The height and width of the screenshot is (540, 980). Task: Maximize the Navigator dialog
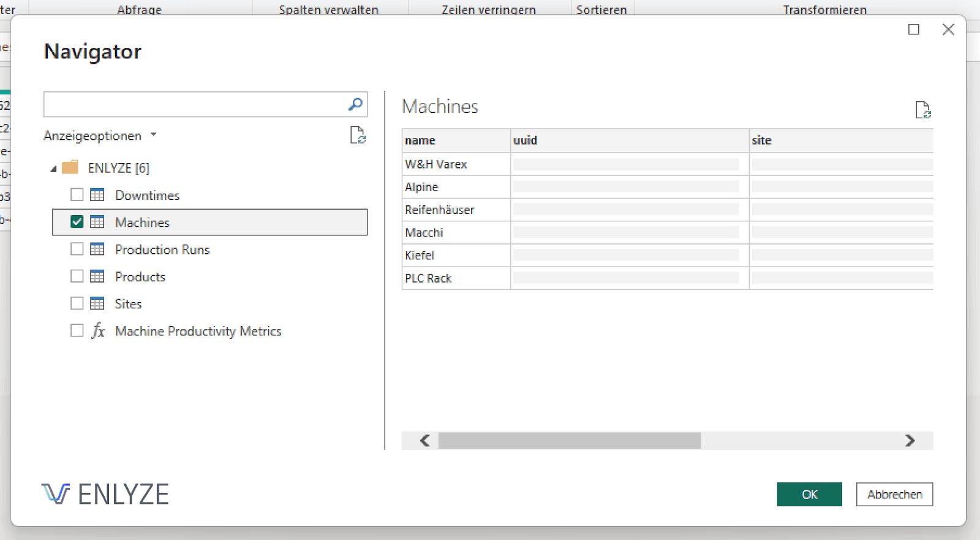click(914, 29)
